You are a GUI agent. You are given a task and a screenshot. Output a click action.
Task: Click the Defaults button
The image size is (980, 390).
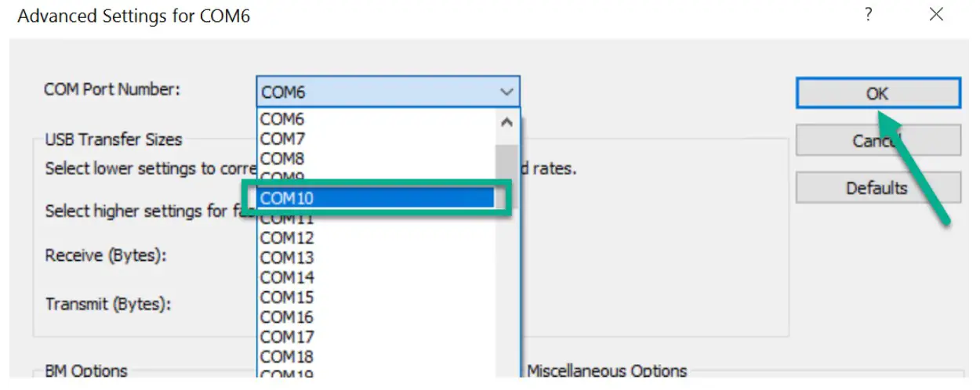(x=877, y=188)
